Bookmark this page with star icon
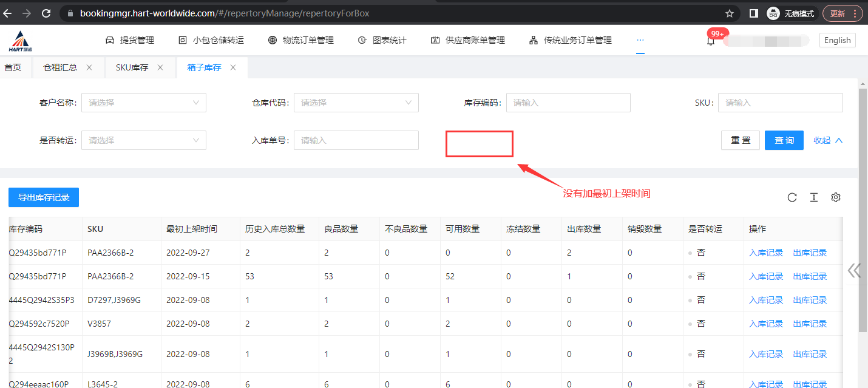Viewport: 868px width, 388px height. click(730, 13)
